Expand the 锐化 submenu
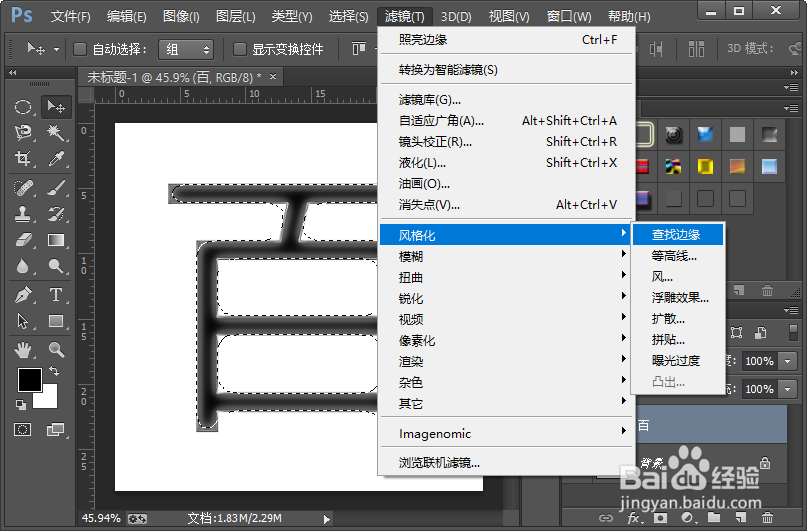The width and height of the screenshot is (807, 531). pos(506,298)
